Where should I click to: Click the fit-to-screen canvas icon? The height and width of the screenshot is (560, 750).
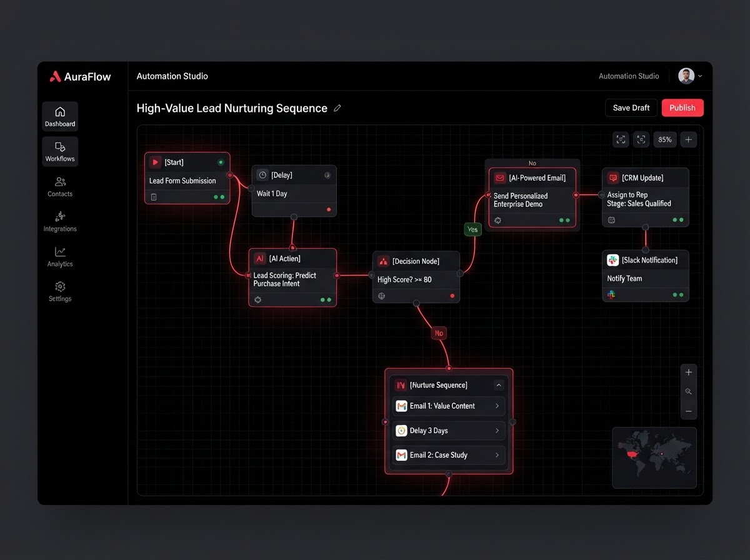tap(621, 140)
